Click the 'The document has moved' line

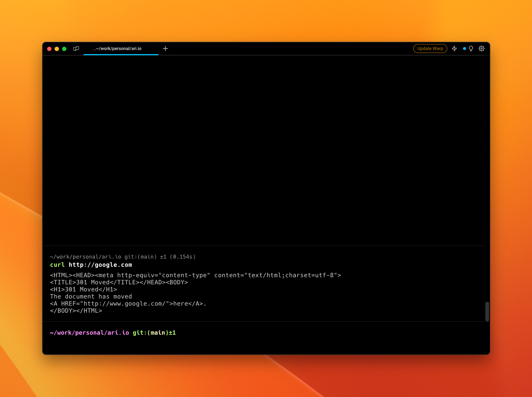(x=91, y=297)
